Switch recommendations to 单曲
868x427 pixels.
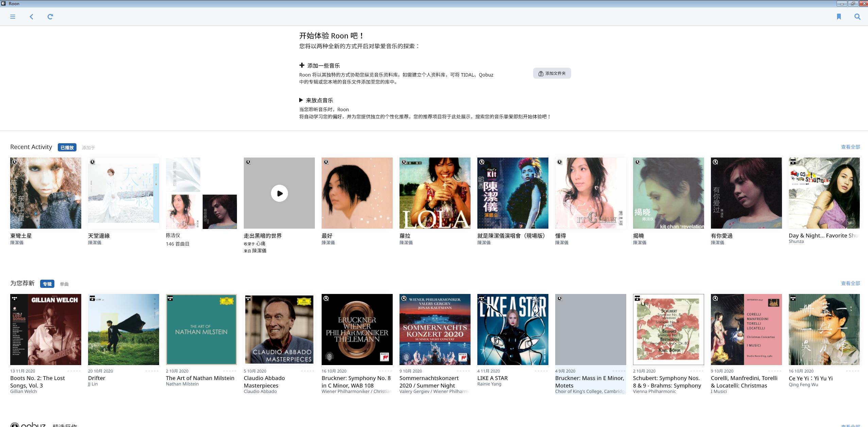(x=64, y=284)
